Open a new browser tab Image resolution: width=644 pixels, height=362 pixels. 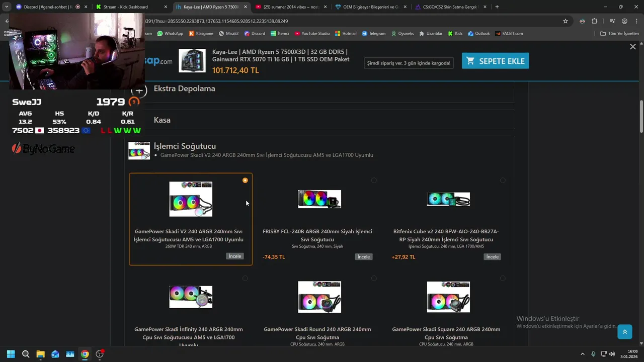(497, 7)
